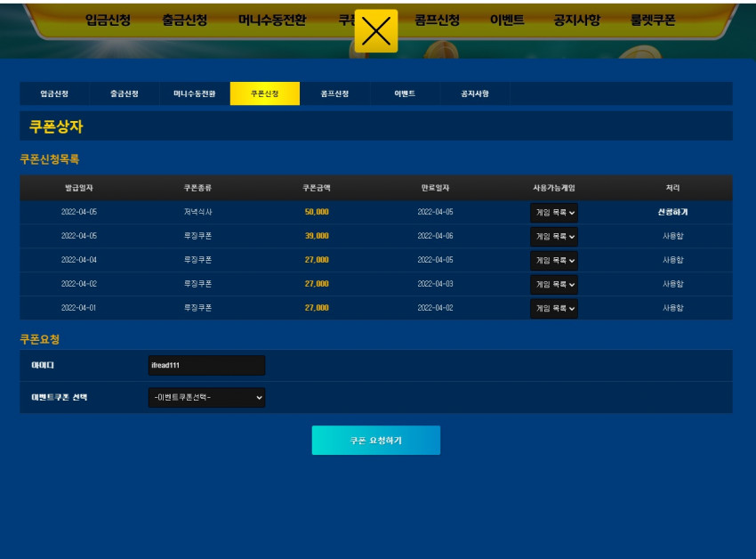Open the 공지사항 tab in the dark tab bar

click(475, 93)
